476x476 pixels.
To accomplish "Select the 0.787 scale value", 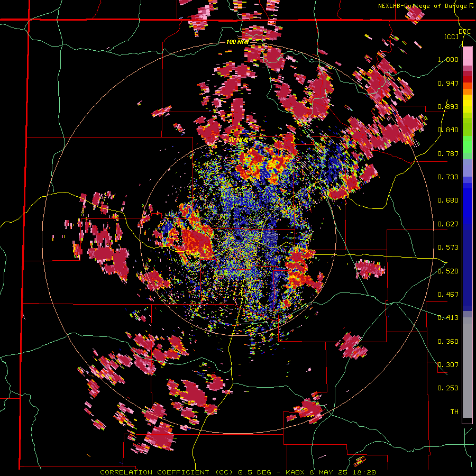I will point(448,153).
